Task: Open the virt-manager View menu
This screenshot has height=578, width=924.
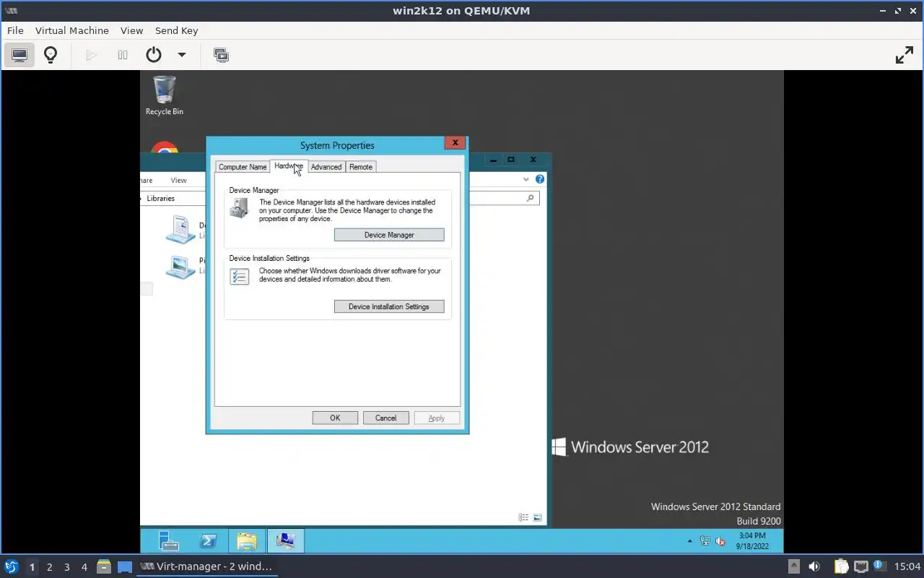Action: [x=131, y=30]
